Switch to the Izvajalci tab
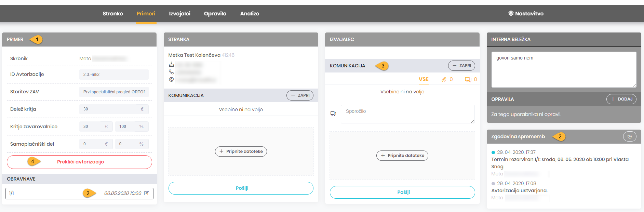Screen dimensions: 644x212 179,14
